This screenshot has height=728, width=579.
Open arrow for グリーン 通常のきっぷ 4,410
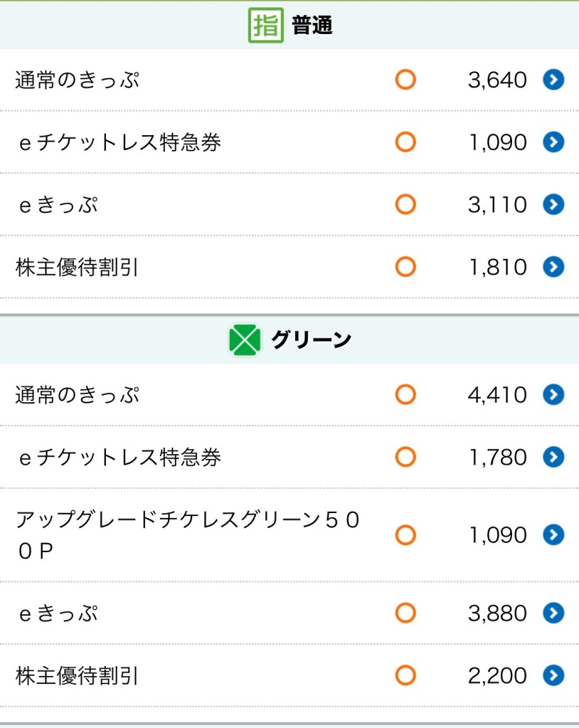[553, 394]
